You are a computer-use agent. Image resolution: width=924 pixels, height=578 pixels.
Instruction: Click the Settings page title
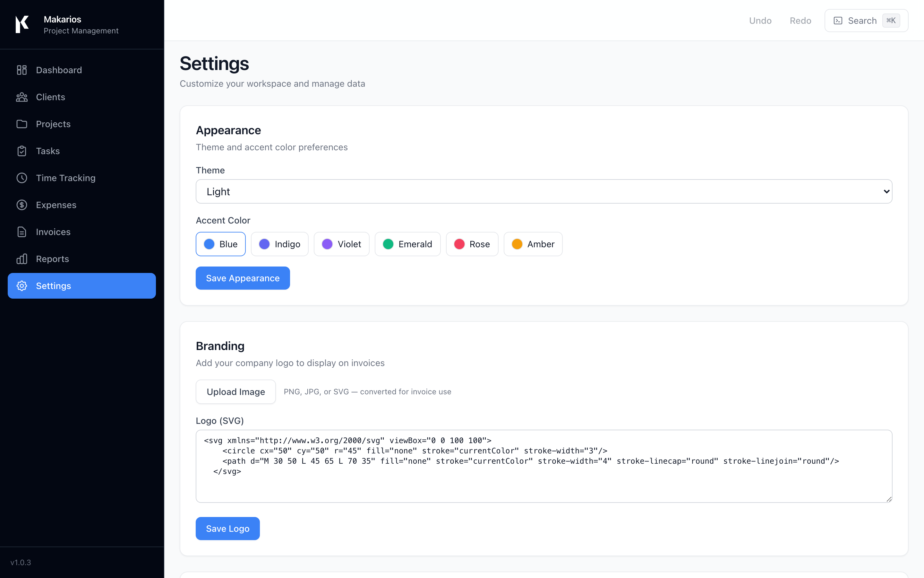(x=214, y=64)
